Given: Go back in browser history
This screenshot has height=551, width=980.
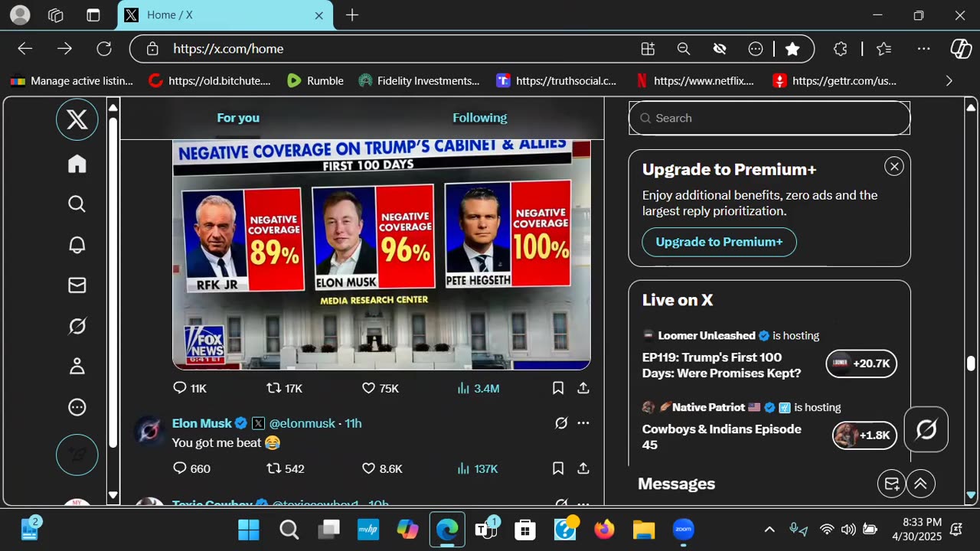Looking at the screenshot, I should coord(25,49).
